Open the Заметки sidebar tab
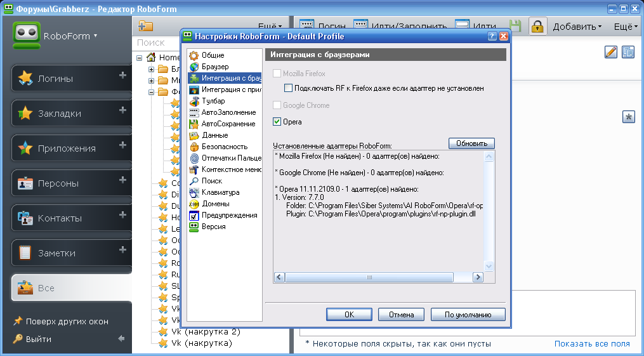This screenshot has width=644, height=356. (x=72, y=253)
